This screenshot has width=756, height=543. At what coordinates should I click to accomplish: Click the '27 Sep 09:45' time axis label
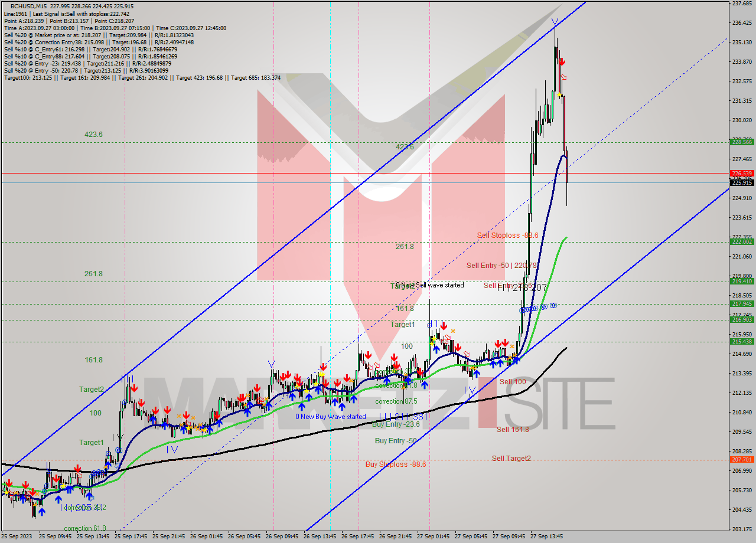509,537
